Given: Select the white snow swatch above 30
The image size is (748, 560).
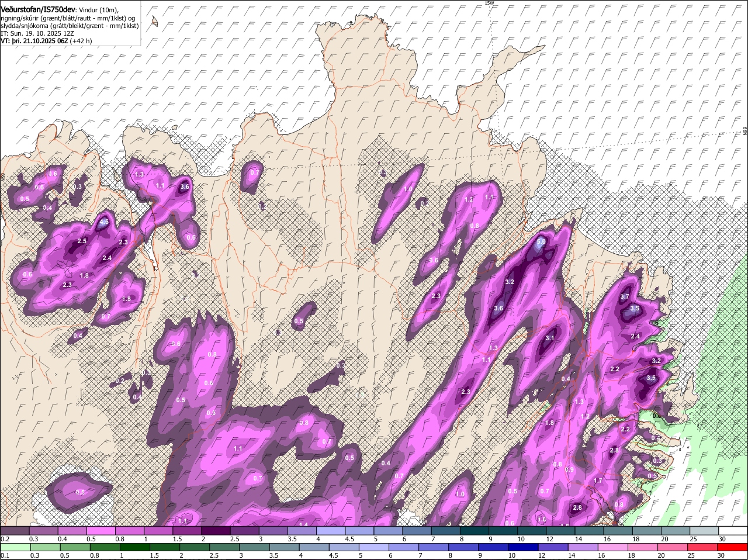Looking at the screenshot, I should coord(733,531).
